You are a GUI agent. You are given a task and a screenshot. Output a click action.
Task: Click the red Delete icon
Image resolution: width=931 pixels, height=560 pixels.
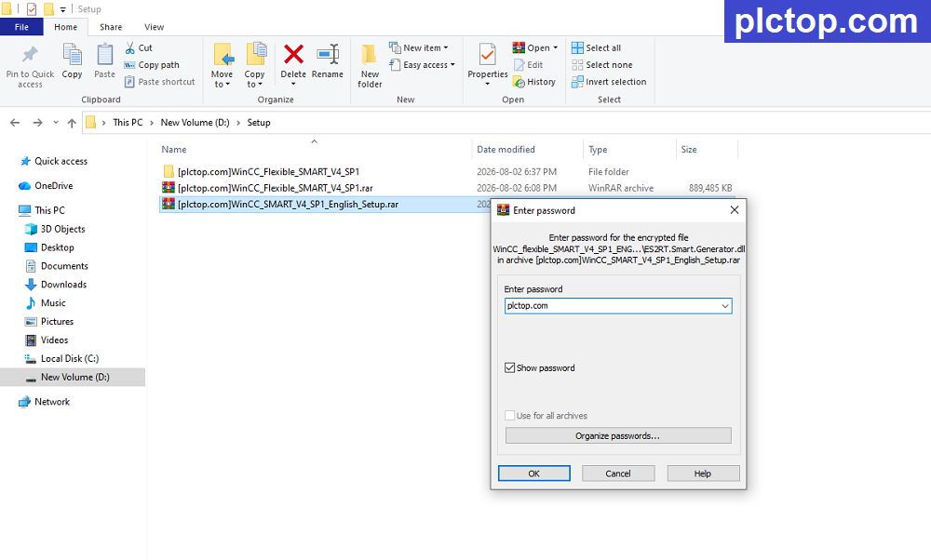coord(293,55)
